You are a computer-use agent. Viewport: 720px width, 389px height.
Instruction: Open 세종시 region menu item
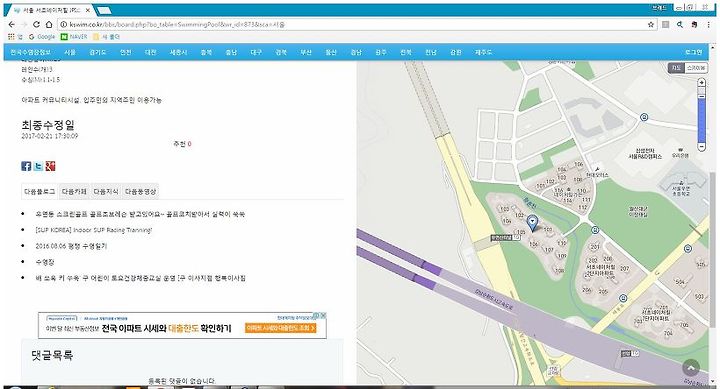tap(178, 52)
